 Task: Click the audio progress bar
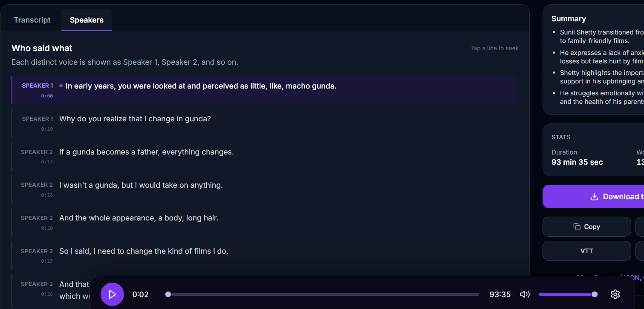point(323,294)
